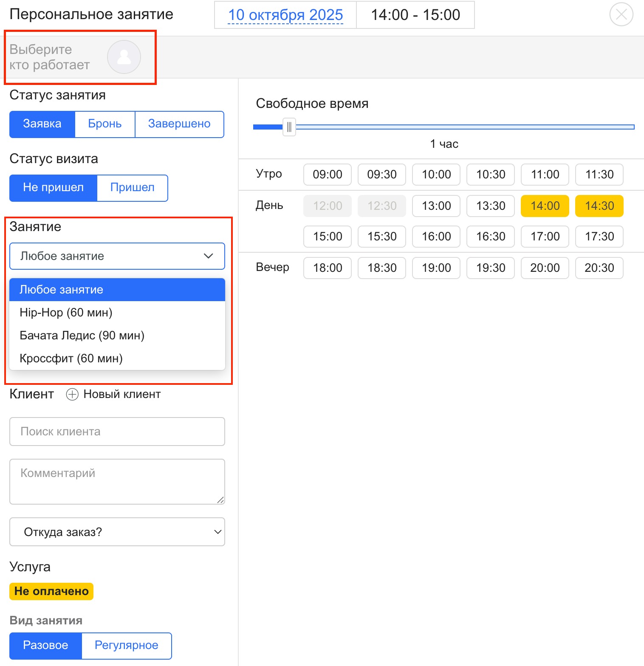This screenshot has height=666, width=644.
Task: Select the 09:00 morning time slot
Action: (x=327, y=175)
